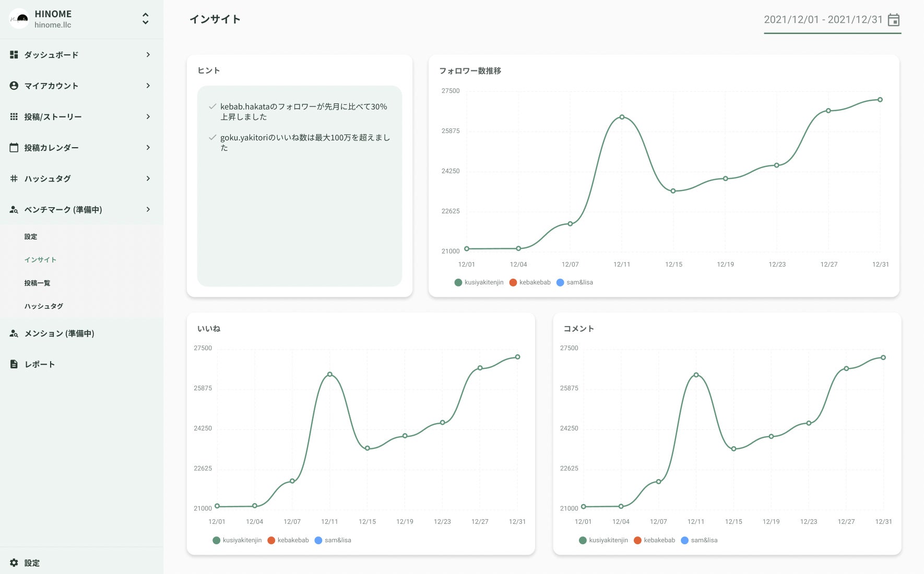
Task: Toggle sam&lisa series in コメント chart legend
Action: click(699, 540)
